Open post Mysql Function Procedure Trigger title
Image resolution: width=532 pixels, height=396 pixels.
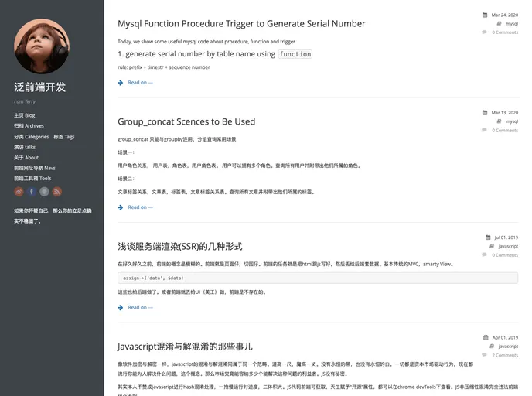(241, 24)
